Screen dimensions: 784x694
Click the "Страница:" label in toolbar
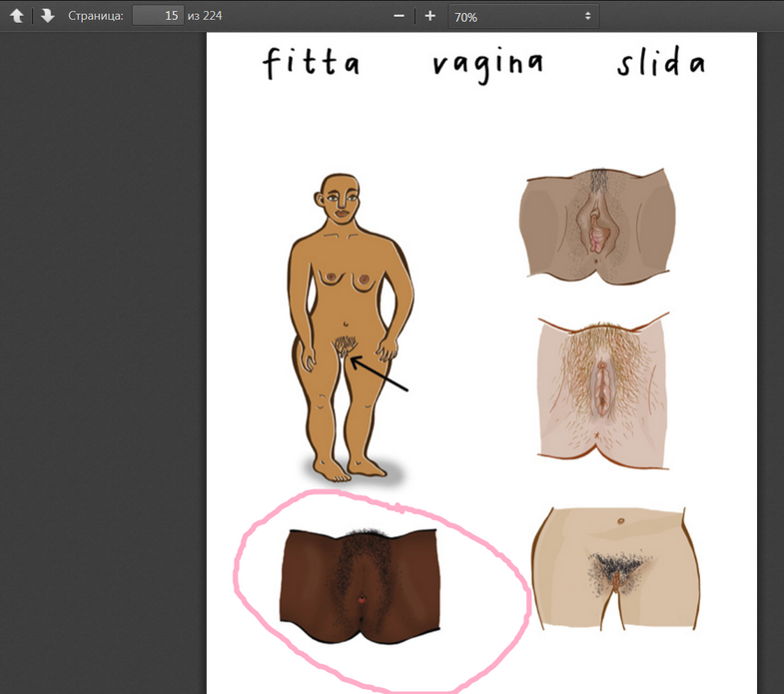pyautogui.click(x=96, y=16)
